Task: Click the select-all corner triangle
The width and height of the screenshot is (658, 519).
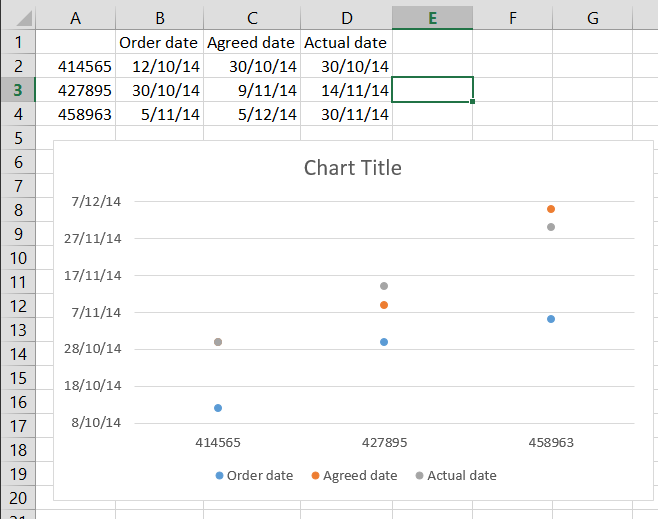Action: pos(24,18)
